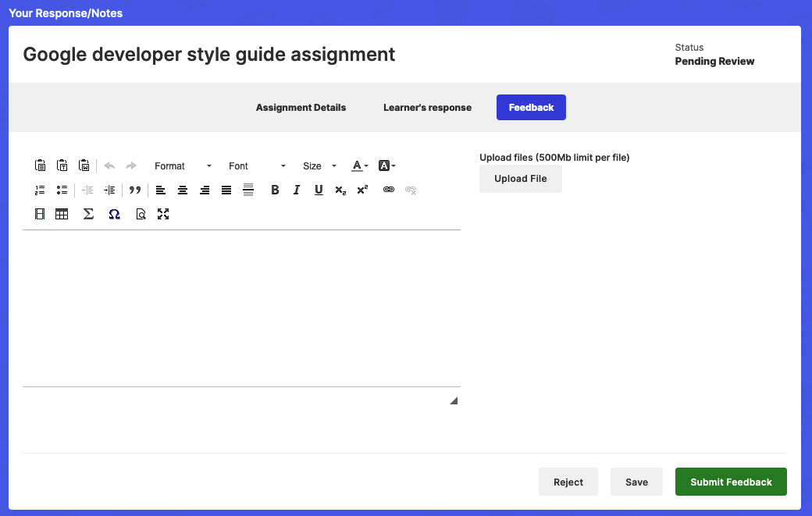Open the background color picker
The height and width of the screenshot is (516, 812).
pos(386,165)
